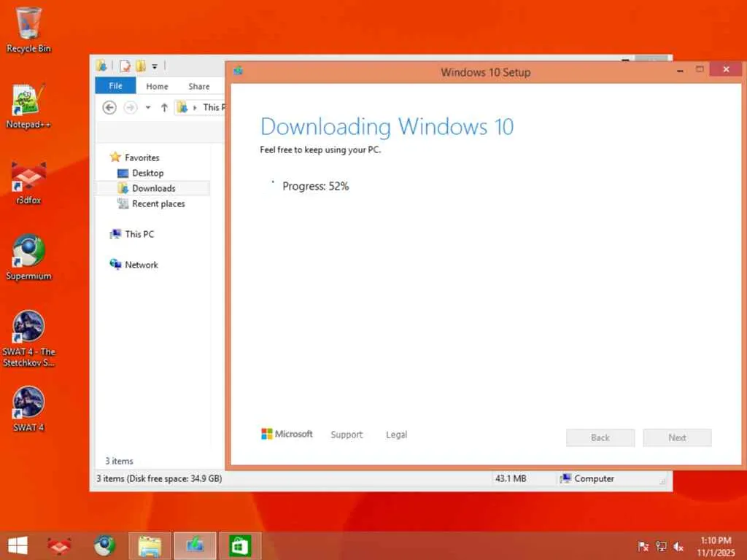Open the Recycle Bin desktop icon

coord(28,29)
